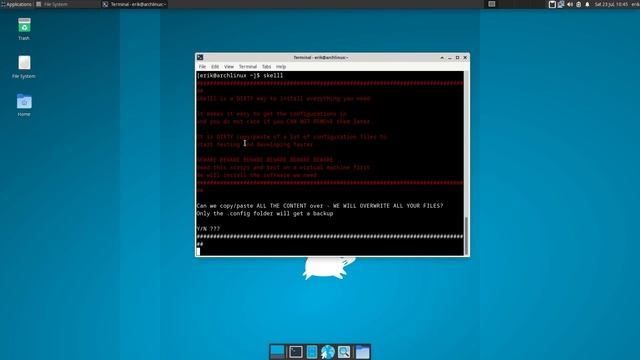
Task: Open the File menu in Terminal
Action: point(202,67)
